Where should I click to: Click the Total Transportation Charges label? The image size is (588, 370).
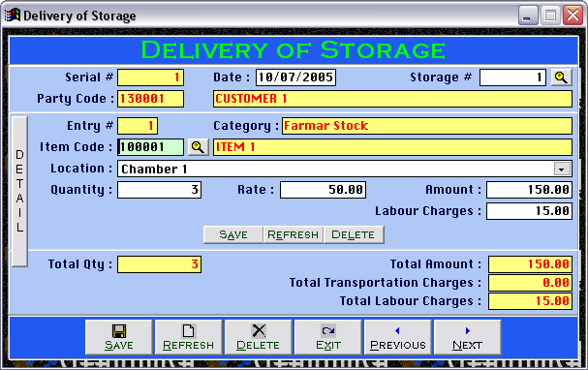click(x=386, y=283)
